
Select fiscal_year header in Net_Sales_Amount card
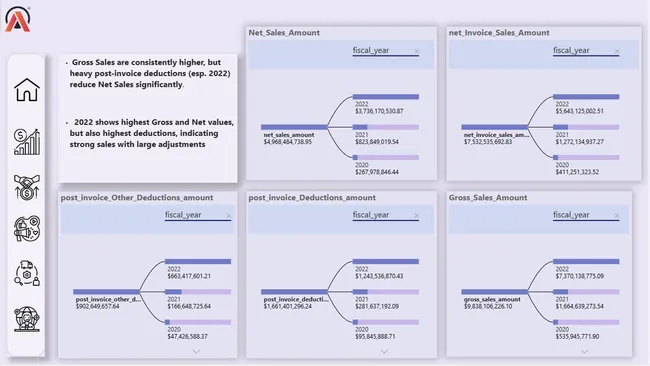371,51
